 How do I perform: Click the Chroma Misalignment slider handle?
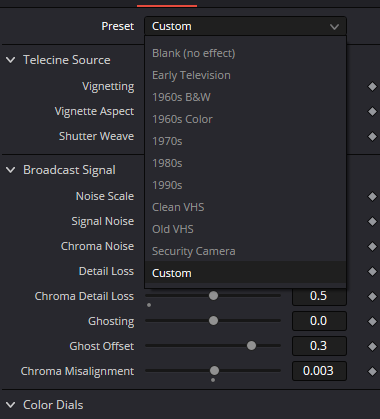214,371
